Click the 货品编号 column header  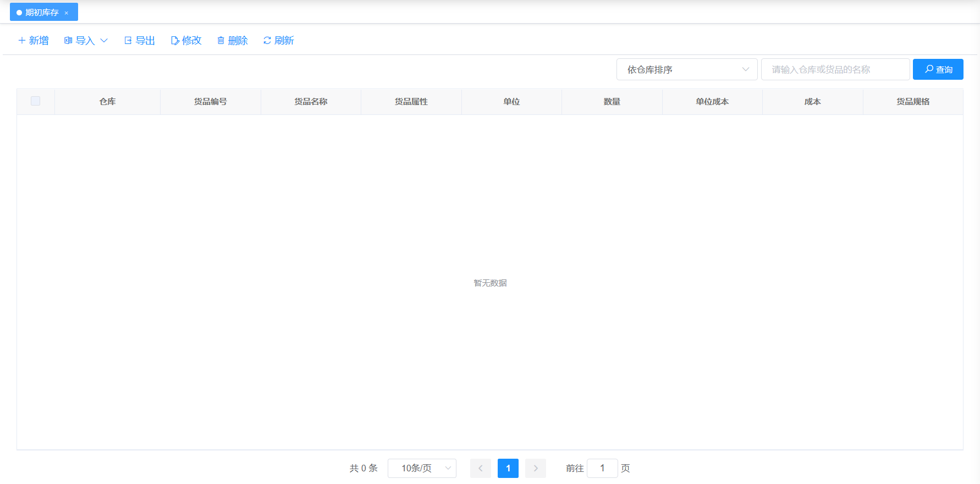tap(211, 102)
